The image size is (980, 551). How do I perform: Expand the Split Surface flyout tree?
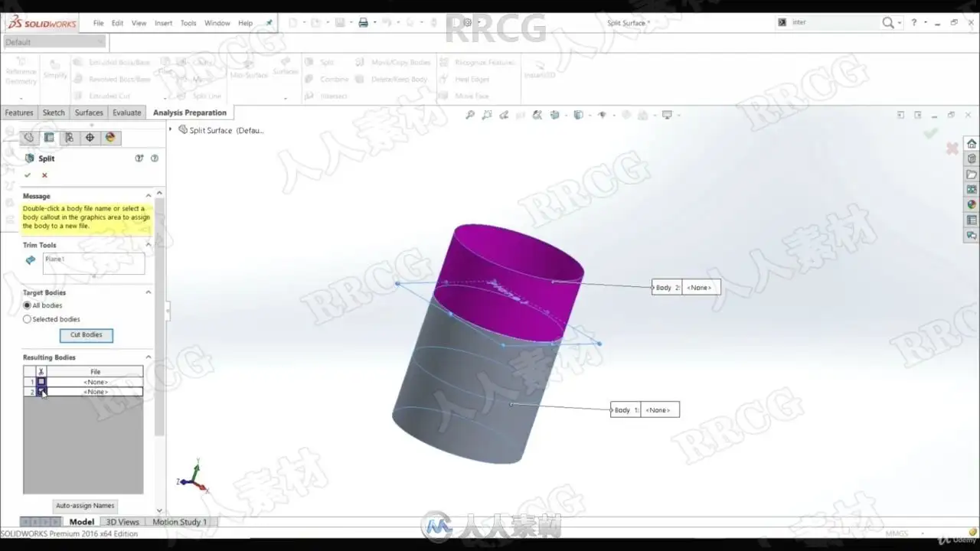pyautogui.click(x=171, y=130)
